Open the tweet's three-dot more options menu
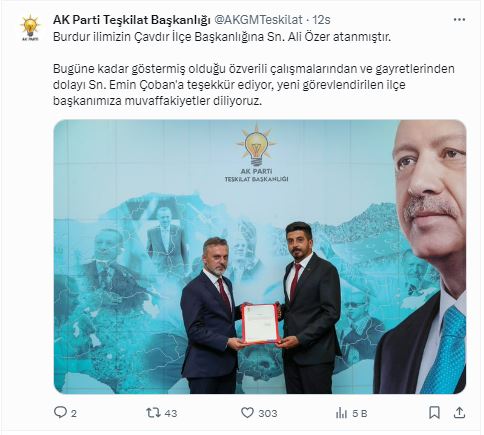Image resolution: width=484 pixels, height=435 pixels. click(x=459, y=20)
